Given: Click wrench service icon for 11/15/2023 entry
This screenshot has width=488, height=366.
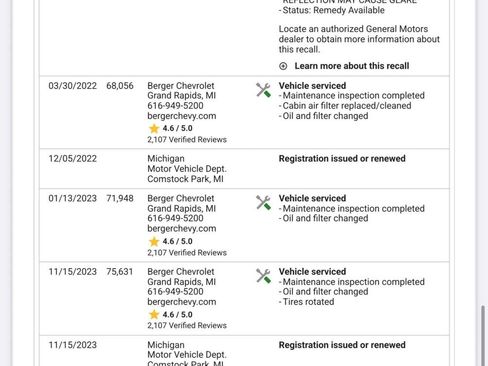Looking at the screenshot, I should [x=263, y=276].
